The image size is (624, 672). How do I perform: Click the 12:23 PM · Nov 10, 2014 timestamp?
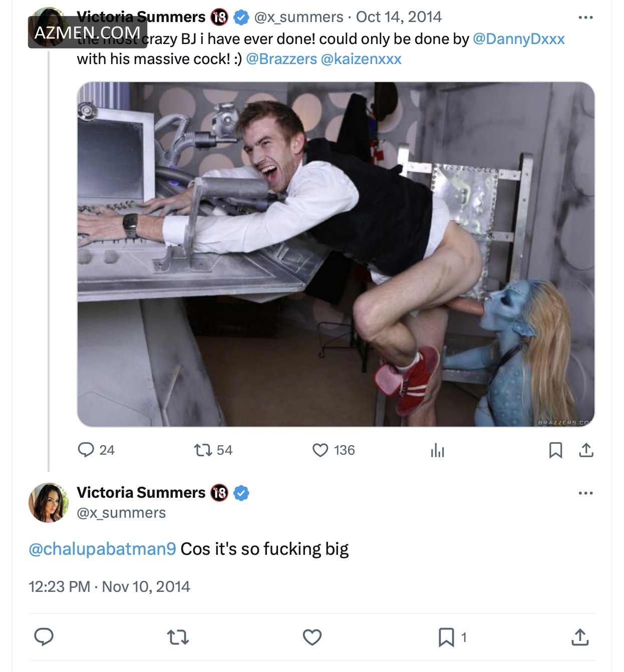pos(109,586)
